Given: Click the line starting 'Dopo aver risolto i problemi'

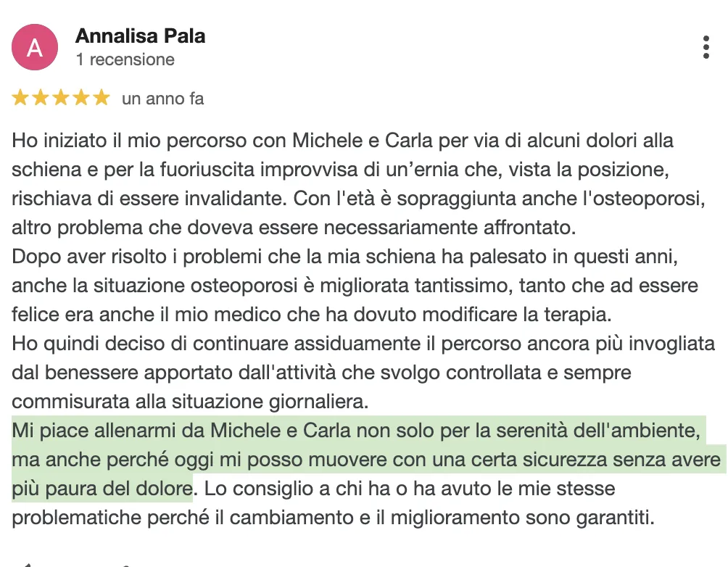Looking at the screenshot, I should pyautogui.click(x=345, y=257).
